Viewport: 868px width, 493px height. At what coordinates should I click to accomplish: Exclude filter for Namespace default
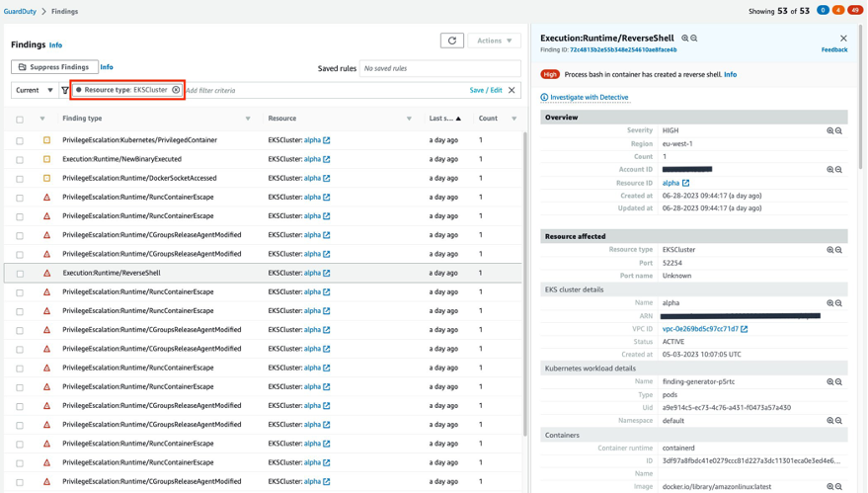pyautogui.click(x=838, y=421)
